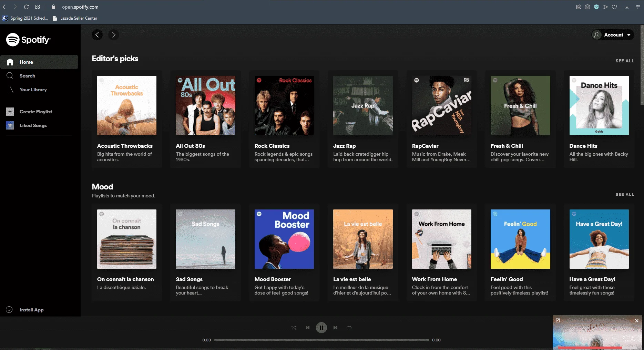Click the Spotify logo in sidebar
Viewport: 644px width, 350px height.
click(x=28, y=40)
